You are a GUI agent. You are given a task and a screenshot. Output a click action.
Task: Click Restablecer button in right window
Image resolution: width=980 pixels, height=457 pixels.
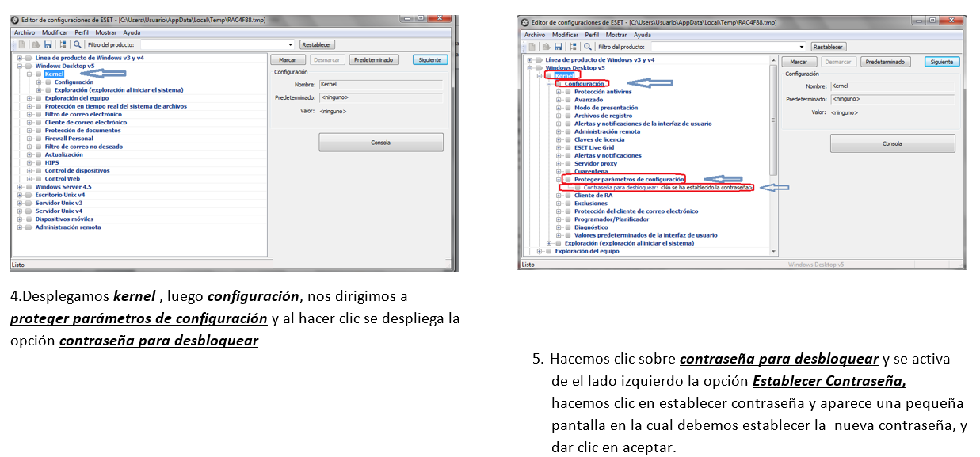829,47
